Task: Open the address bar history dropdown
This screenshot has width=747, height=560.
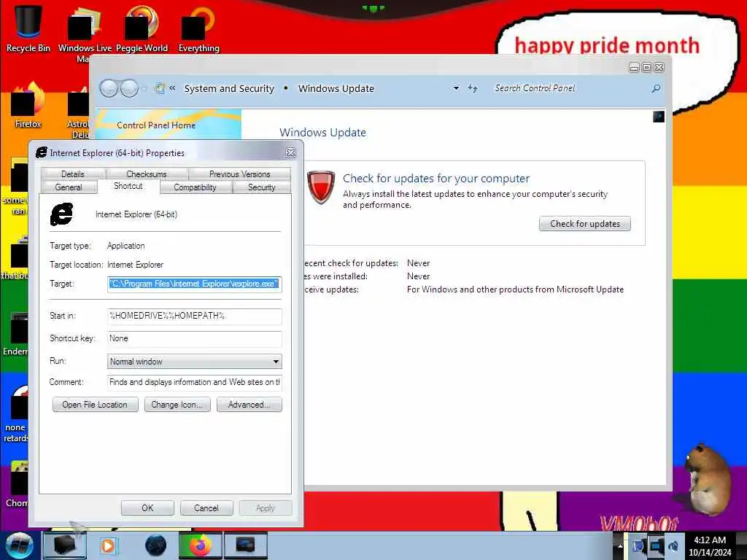Action: [x=456, y=88]
